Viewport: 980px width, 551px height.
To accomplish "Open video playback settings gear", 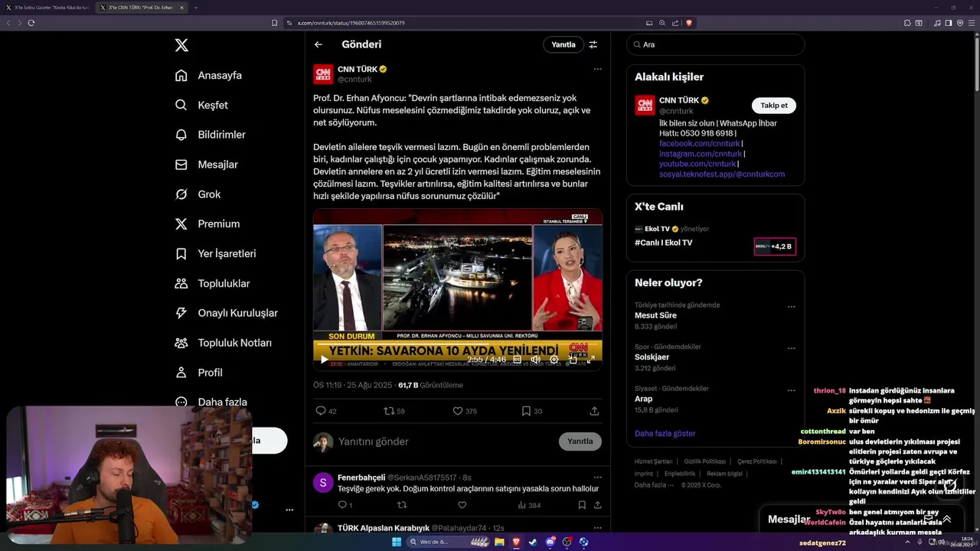I will pyautogui.click(x=554, y=360).
